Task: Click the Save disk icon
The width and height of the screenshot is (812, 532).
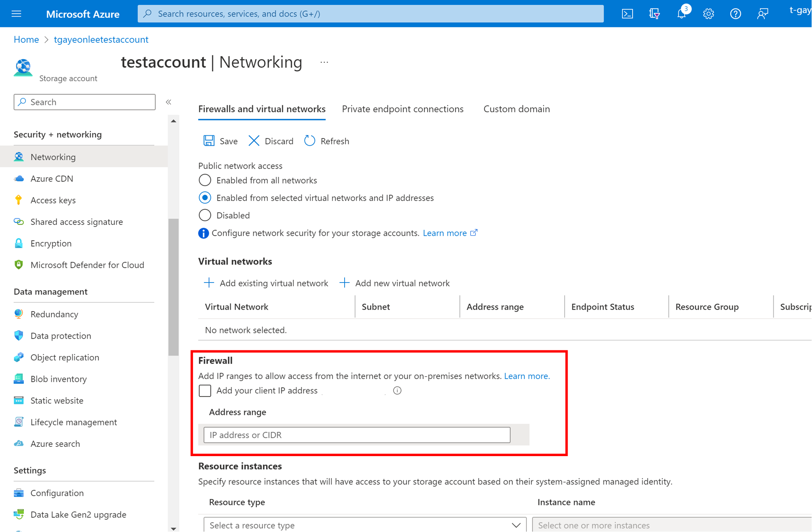Action: coord(209,141)
